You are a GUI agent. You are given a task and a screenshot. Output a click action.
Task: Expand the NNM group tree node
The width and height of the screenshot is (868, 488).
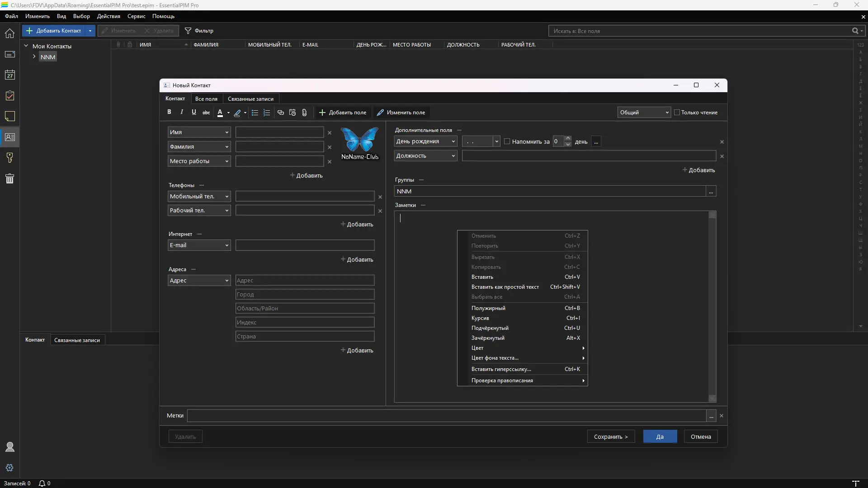[x=34, y=57]
